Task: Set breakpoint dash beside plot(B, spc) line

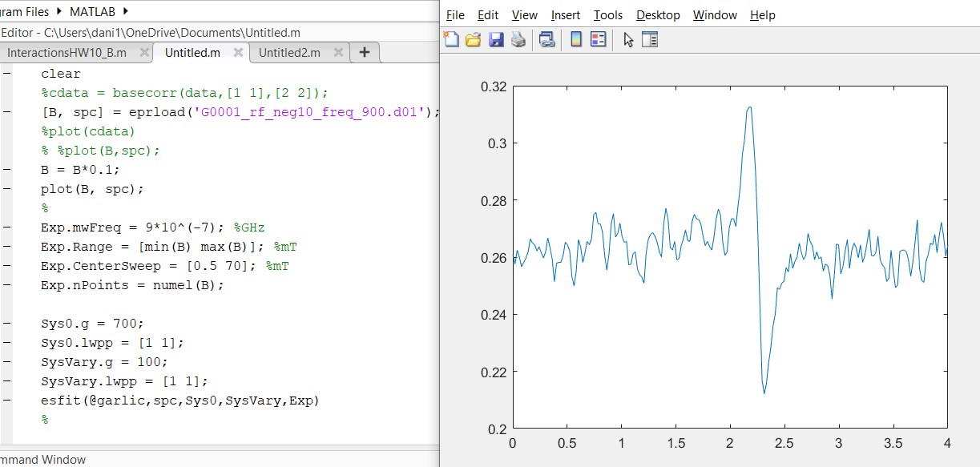Action: (x=6, y=189)
